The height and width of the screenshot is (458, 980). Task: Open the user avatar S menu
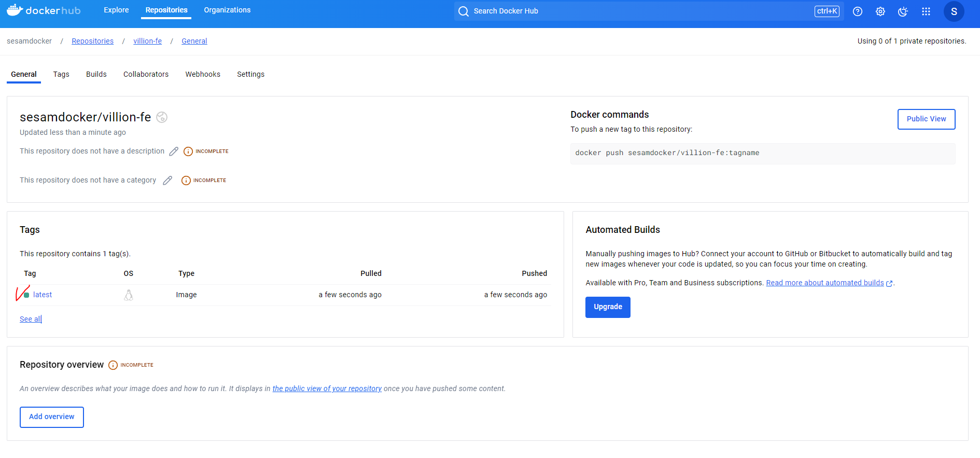[954, 11]
